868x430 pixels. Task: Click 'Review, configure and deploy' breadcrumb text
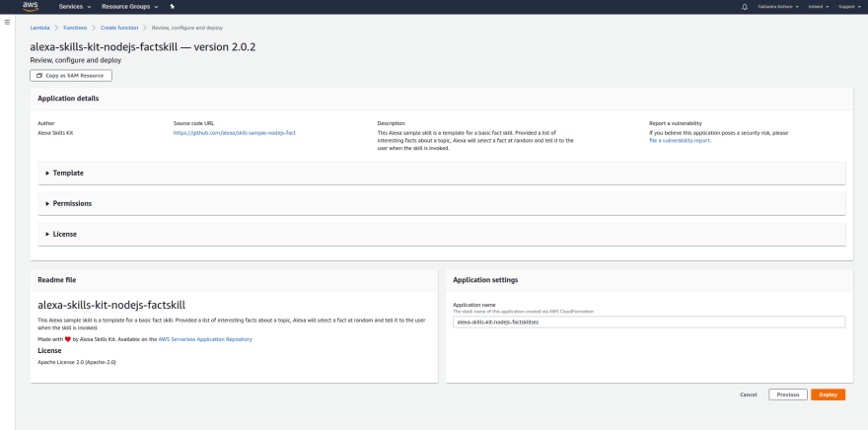pos(187,28)
